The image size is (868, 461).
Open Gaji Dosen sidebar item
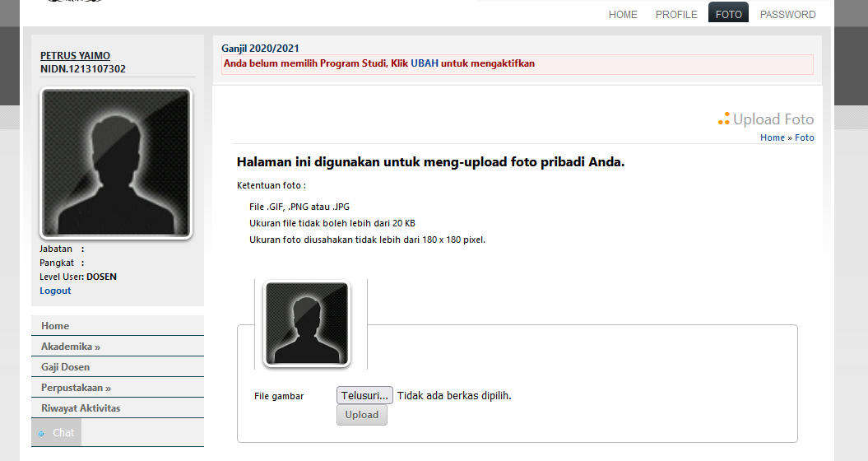(66, 367)
